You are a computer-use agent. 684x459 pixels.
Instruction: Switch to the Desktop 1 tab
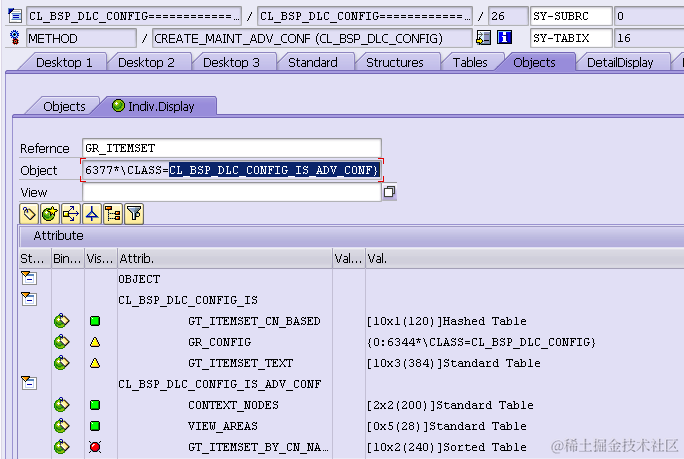click(64, 62)
